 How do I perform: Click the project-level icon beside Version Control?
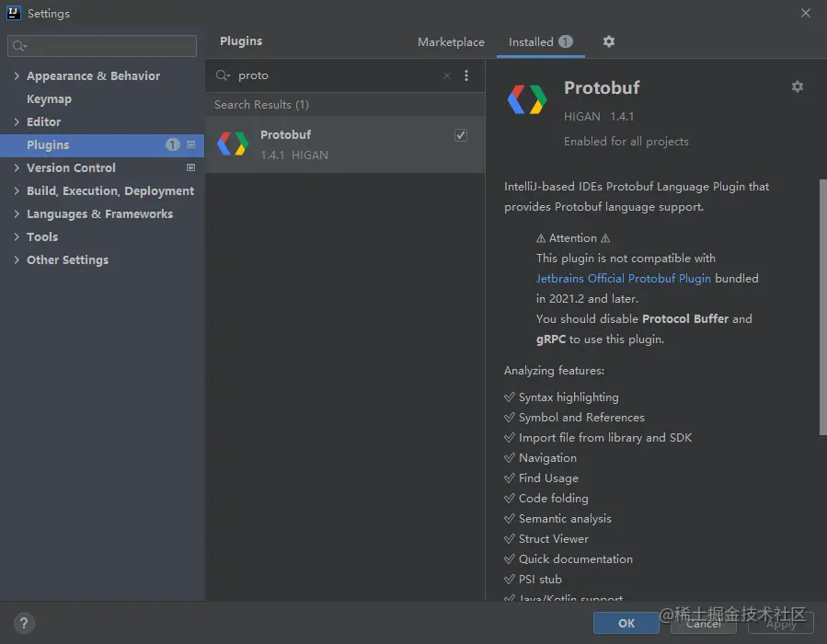pyautogui.click(x=191, y=167)
